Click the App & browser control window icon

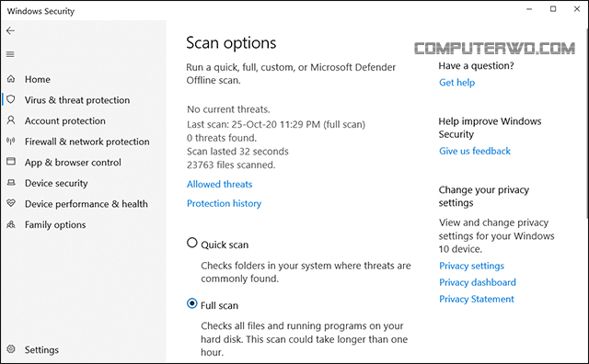11,162
